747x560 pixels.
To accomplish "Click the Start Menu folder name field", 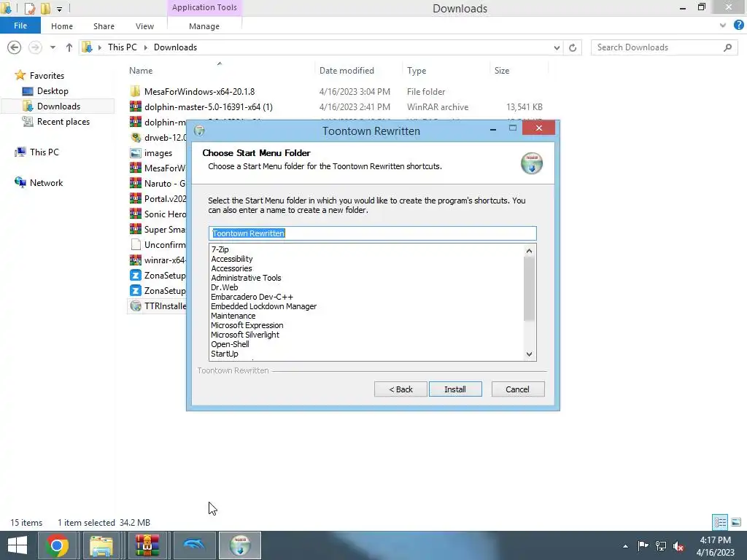I will (x=373, y=233).
